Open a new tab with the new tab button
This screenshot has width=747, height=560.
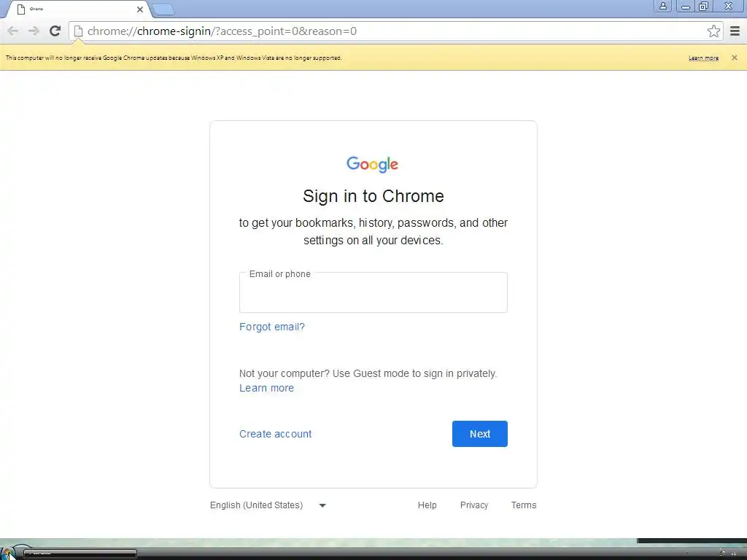pyautogui.click(x=163, y=9)
